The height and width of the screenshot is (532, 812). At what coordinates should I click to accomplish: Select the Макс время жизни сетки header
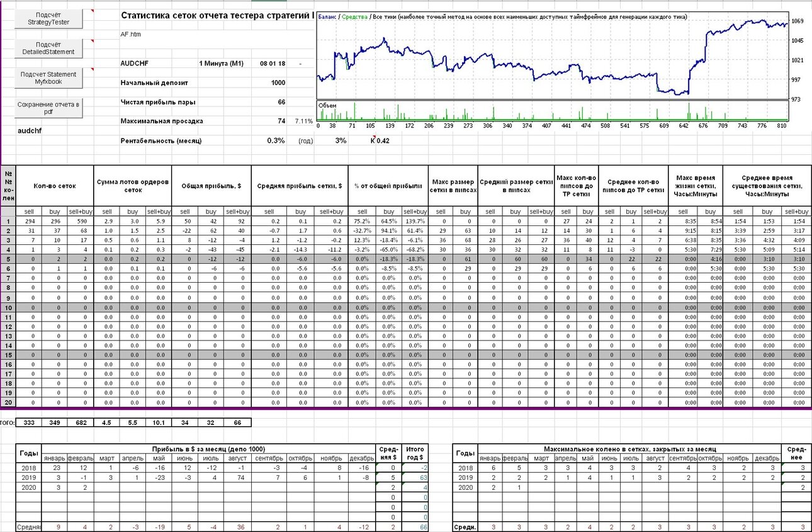click(696, 186)
